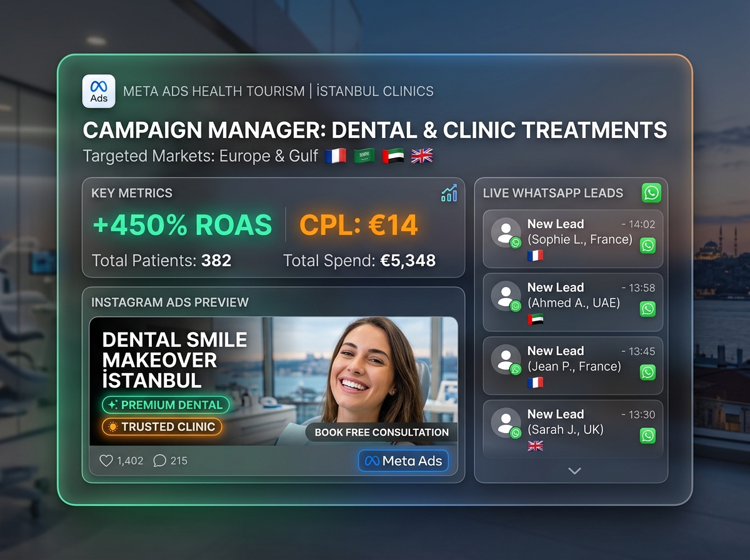Viewport: 750px width, 560px height.
Task: Click Meta Ads Health Tourism header text
Action: 278,91
